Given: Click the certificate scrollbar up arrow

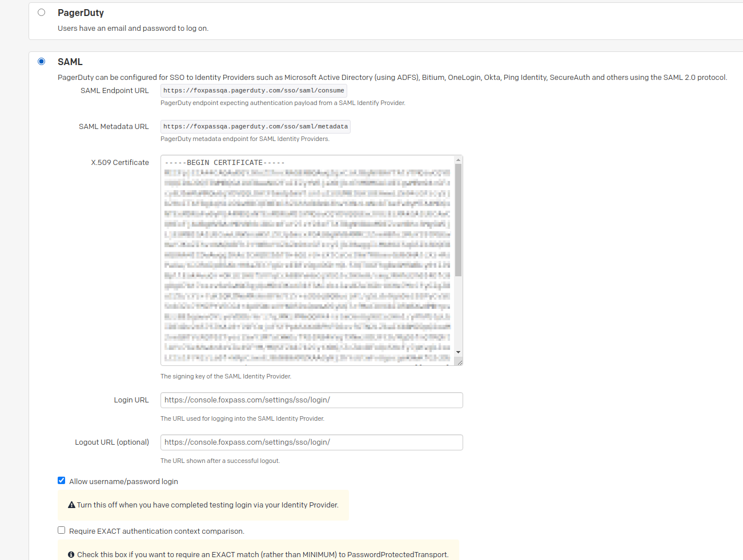Looking at the screenshot, I should [458, 160].
